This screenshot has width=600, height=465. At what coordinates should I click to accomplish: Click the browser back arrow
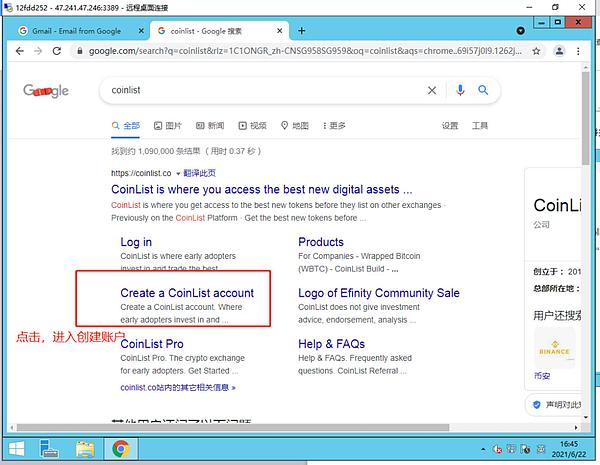tap(21, 51)
